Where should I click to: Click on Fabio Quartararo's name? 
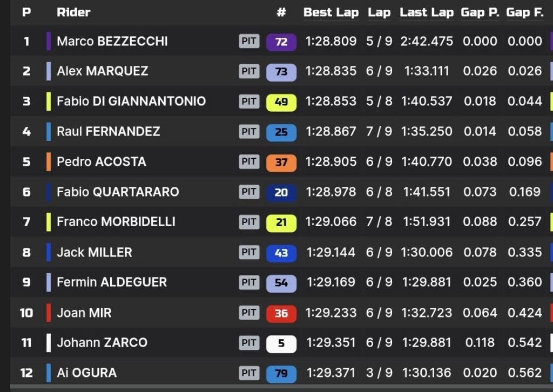coord(118,192)
